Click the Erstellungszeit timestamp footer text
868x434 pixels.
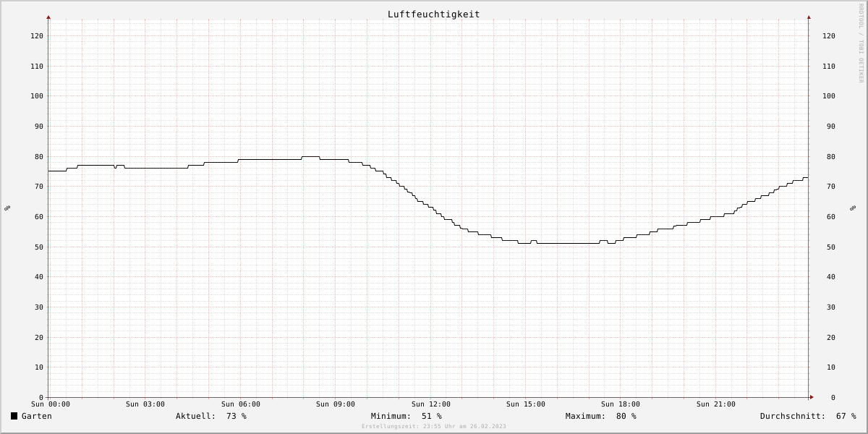tap(434, 427)
